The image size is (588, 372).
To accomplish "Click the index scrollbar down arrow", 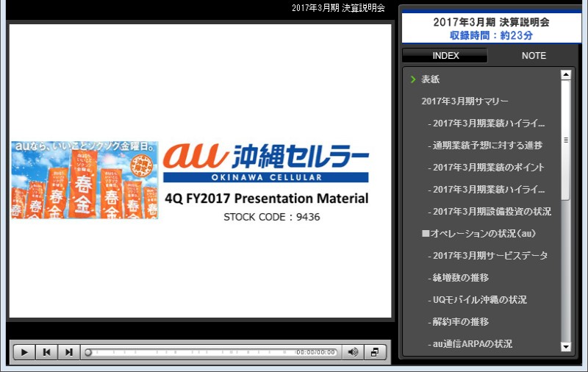I will [566, 347].
